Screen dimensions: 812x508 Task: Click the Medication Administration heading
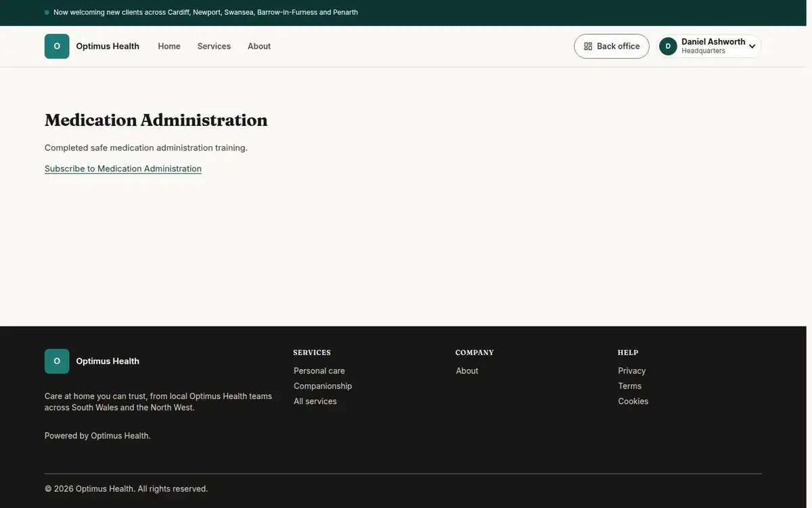[x=156, y=120]
